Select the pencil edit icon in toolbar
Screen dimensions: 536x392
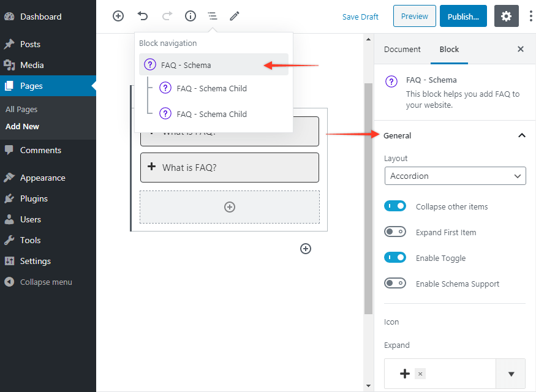[234, 16]
